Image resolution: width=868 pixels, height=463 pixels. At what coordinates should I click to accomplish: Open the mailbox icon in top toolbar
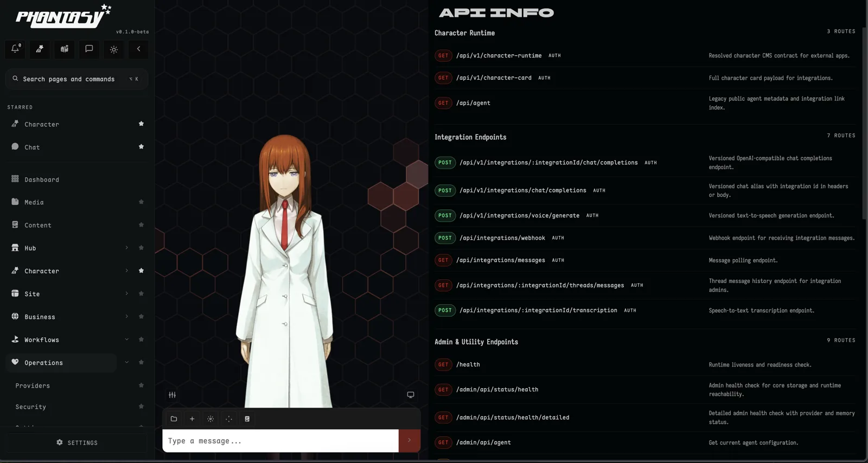(x=65, y=49)
